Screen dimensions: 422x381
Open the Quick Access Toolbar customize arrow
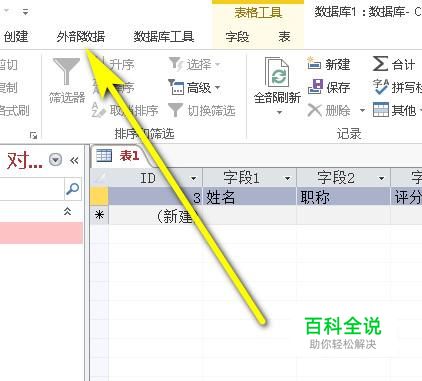click(25, 12)
